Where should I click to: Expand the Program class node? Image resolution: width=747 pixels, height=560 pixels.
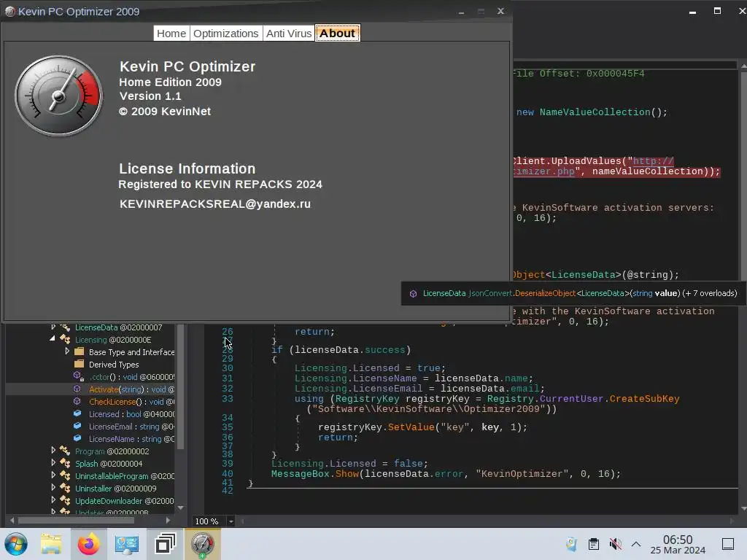pos(53,450)
